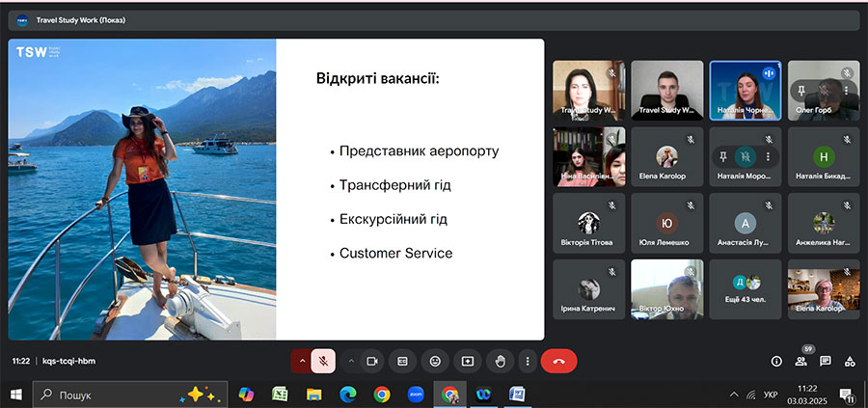Open the in-call chat panel

pos(826,362)
